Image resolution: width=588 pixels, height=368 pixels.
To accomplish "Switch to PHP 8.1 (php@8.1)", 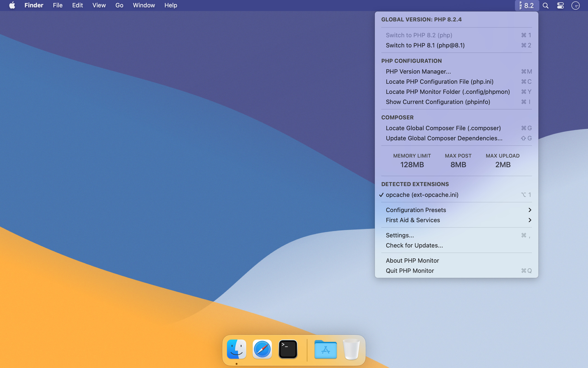I will (457, 45).
